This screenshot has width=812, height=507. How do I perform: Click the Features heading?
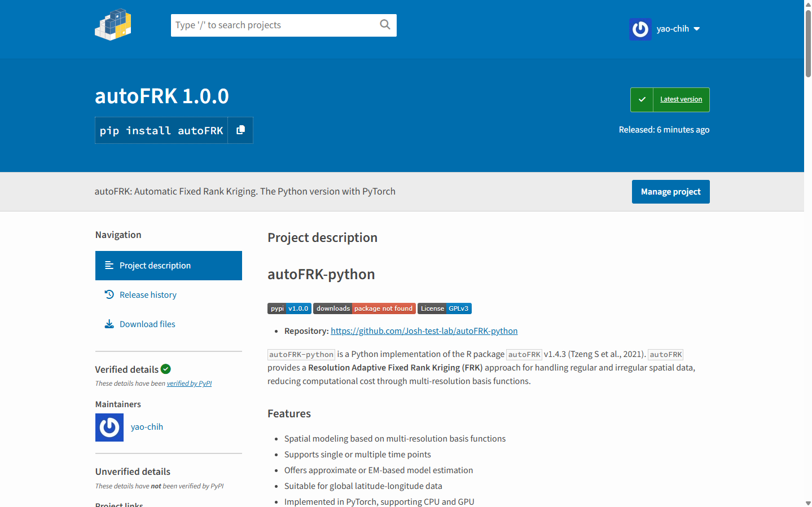pos(289,414)
